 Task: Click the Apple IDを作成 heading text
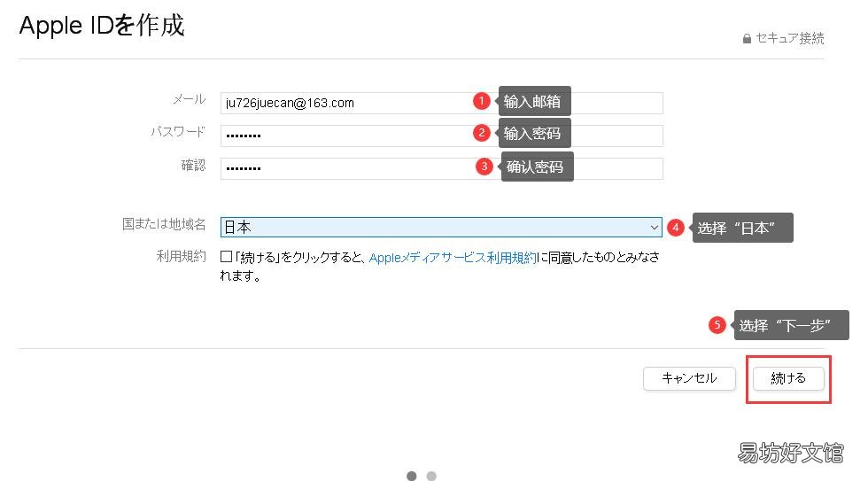102,26
